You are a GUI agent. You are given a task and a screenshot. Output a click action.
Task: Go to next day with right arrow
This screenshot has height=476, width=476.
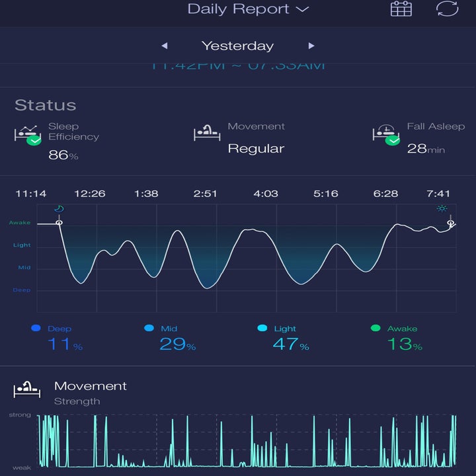[311, 46]
